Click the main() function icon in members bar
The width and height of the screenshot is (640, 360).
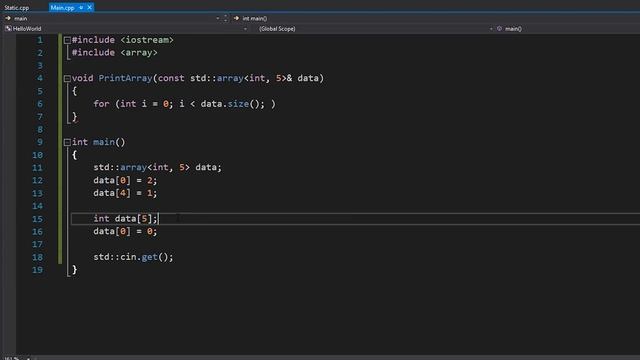(x=499, y=29)
